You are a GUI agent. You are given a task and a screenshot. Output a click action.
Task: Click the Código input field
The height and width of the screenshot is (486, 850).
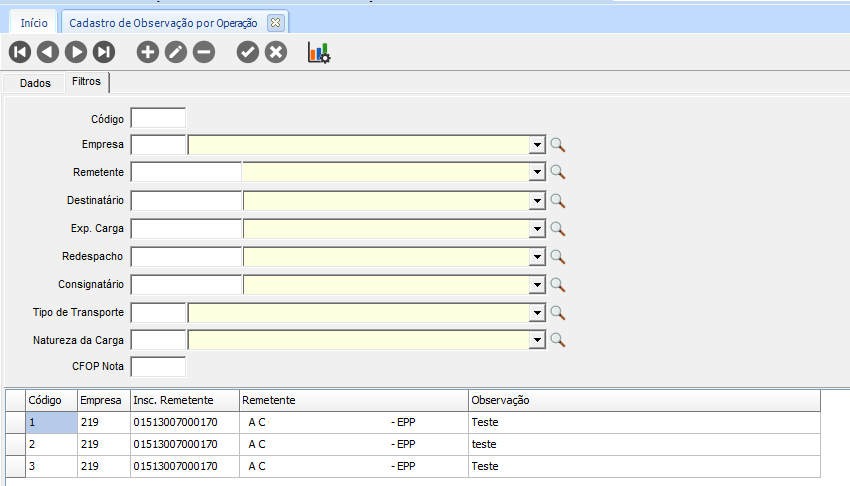coord(158,118)
